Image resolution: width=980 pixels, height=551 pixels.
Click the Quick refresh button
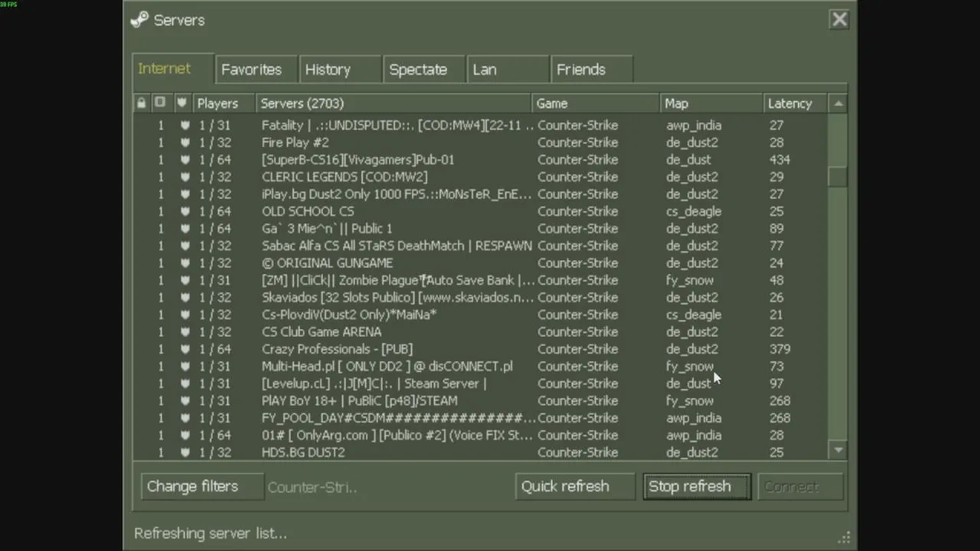575,487
